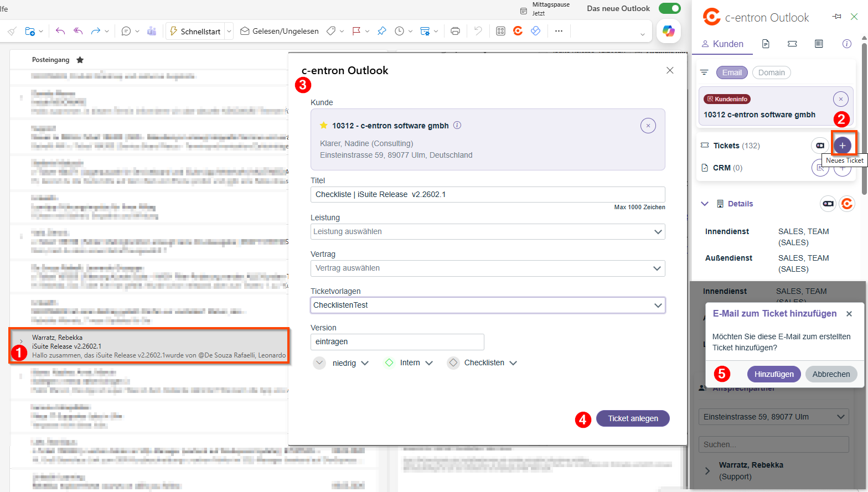Open the info tab in c-entron panel
The image size is (868, 492).
click(846, 44)
